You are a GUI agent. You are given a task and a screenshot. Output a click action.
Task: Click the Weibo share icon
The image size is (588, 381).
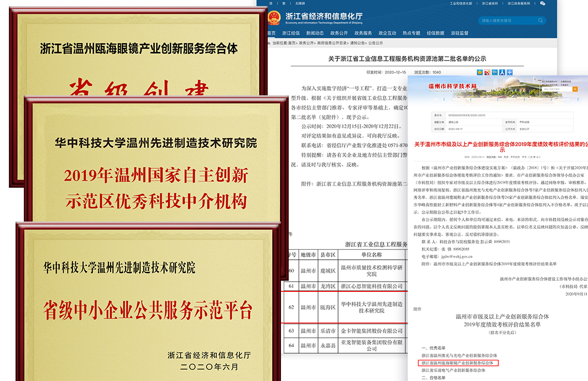coord(487,72)
